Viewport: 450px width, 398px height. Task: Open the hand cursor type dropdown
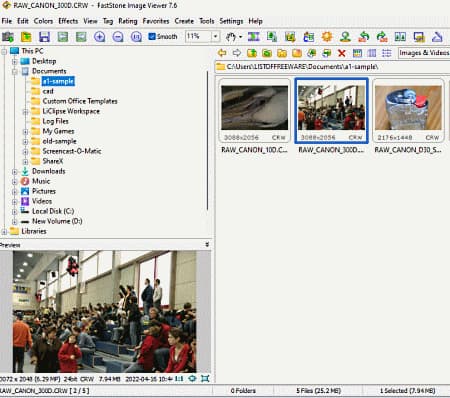point(241,37)
